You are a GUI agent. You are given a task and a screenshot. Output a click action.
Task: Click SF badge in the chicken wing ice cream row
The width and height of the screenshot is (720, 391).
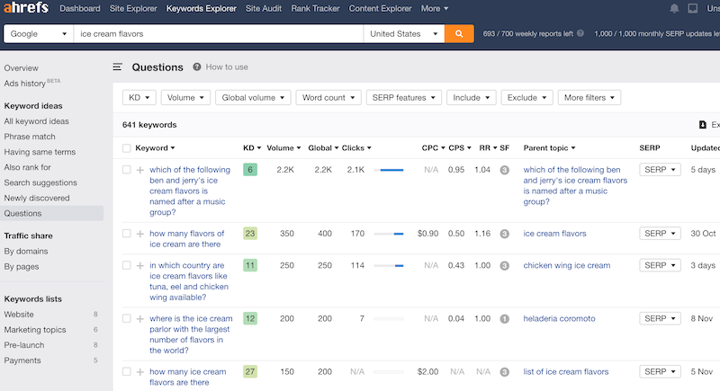point(504,265)
